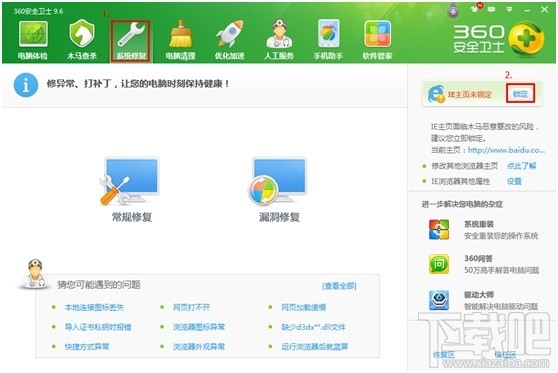558x373 pixels.
Task: Minimize the 360安全卫士 window
Action: pyautogui.click(x=527, y=10)
